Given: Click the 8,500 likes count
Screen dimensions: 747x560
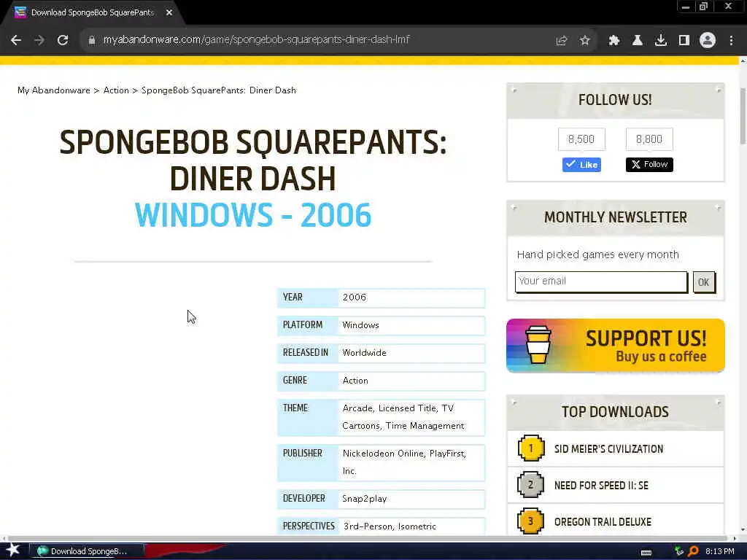Looking at the screenshot, I should [581, 139].
